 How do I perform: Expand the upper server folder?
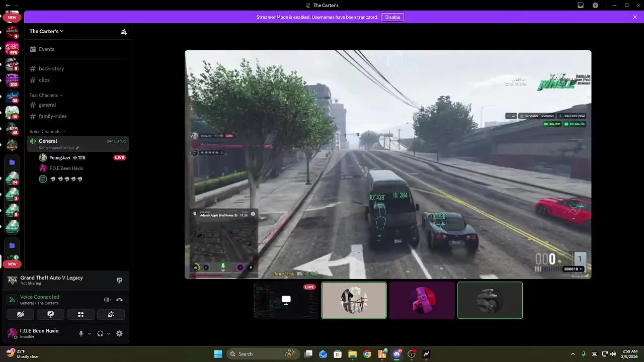tap(12, 162)
